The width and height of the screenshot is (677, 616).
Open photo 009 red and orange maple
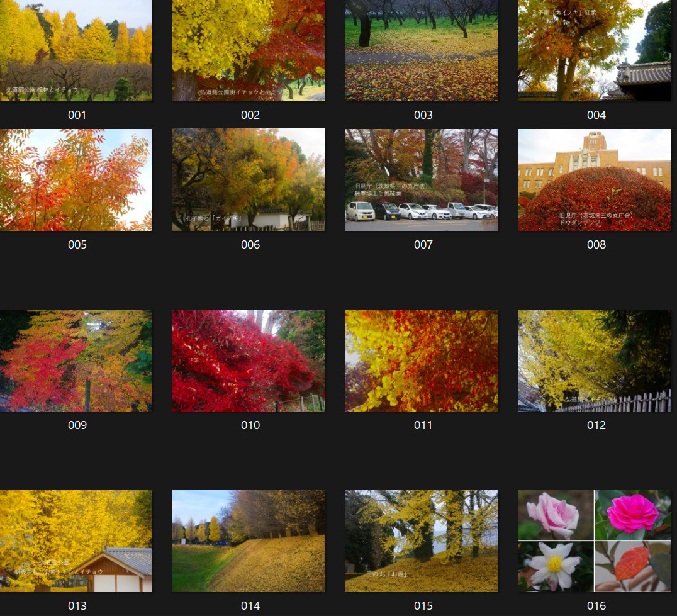(76, 361)
